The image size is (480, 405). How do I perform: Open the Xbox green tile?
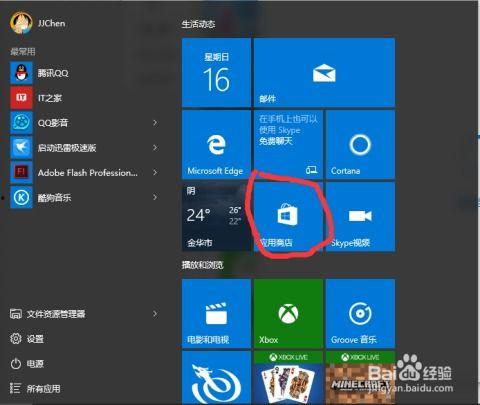[288, 314]
